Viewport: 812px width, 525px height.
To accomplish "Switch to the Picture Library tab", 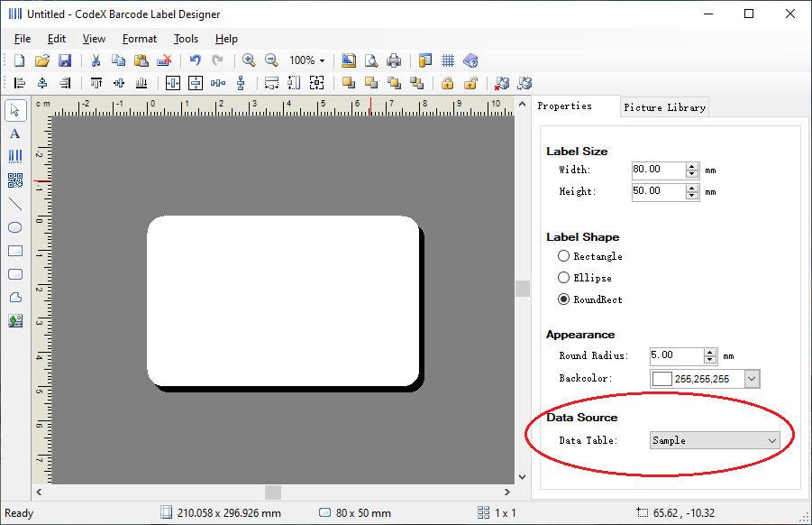I will 664,107.
